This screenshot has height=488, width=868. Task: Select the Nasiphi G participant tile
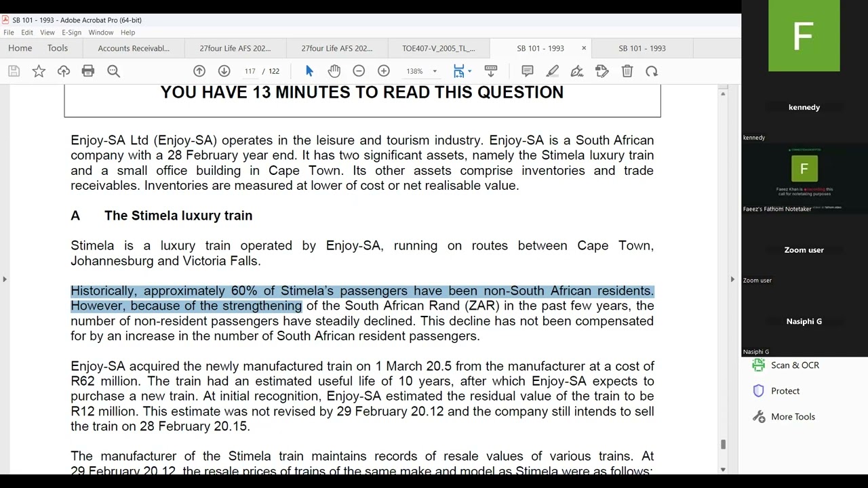pos(804,321)
